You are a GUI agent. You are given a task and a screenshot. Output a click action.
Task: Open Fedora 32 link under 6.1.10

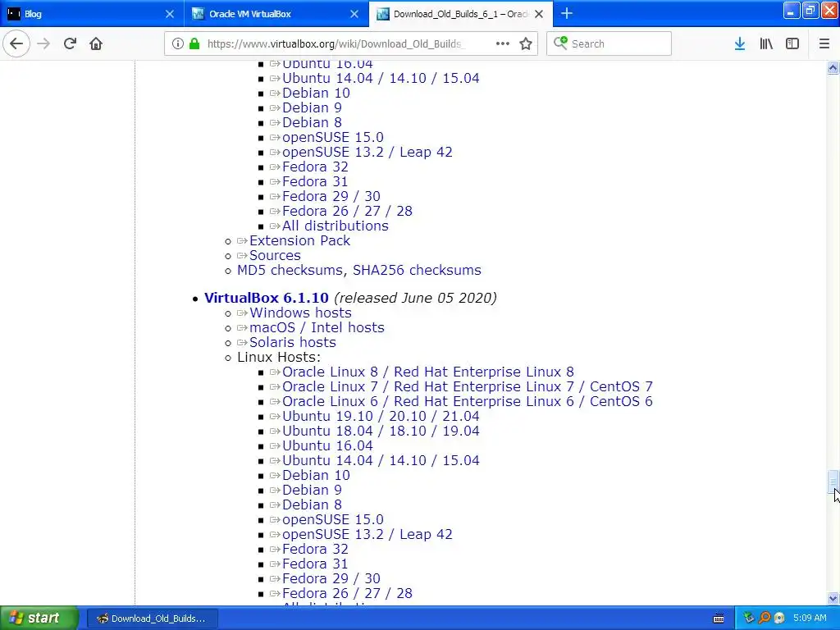click(x=315, y=549)
